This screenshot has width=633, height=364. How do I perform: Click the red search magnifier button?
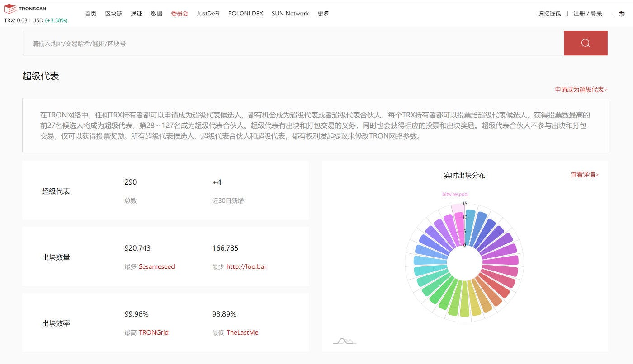coord(586,43)
